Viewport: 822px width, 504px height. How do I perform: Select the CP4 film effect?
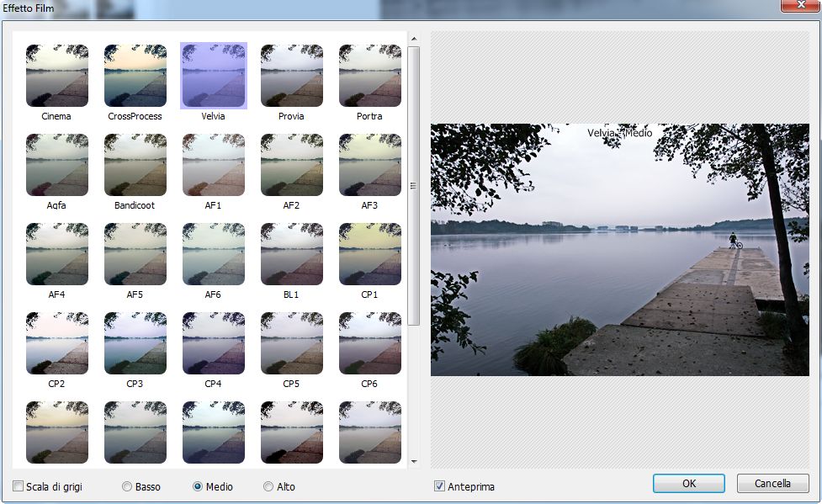(214, 343)
